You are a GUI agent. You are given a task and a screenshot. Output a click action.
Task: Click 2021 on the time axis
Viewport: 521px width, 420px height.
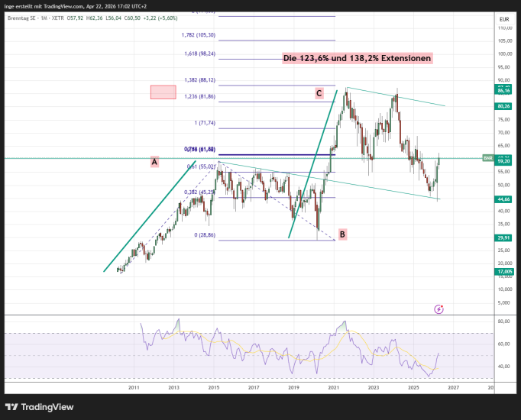point(333,388)
